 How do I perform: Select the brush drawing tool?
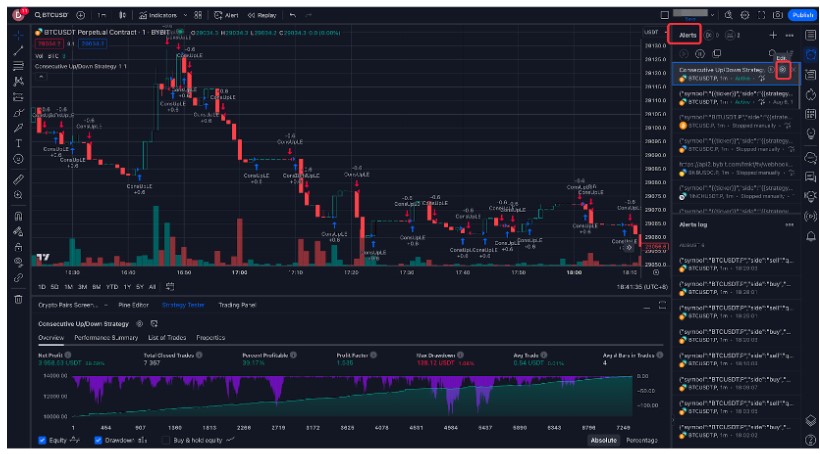(18, 112)
